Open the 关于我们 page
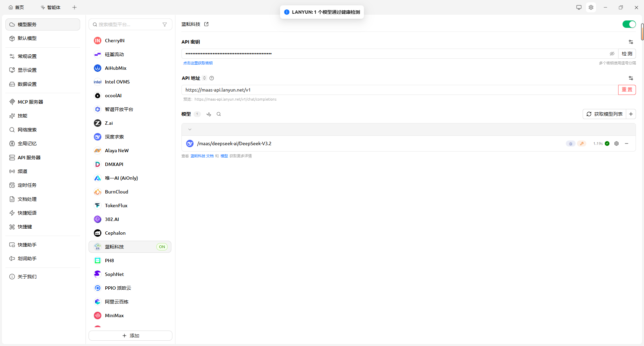The height and width of the screenshot is (346, 644). tap(43, 277)
